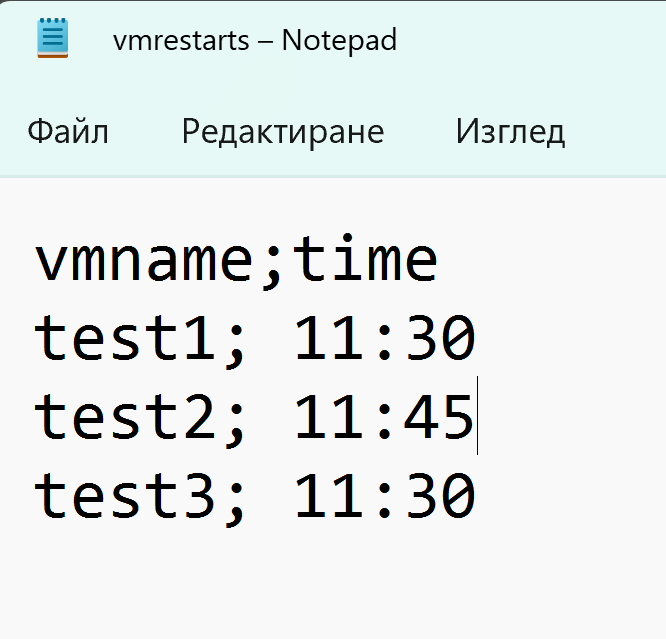This screenshot has width=666, height=639.
Task: Click on the text test1
Action: coord(125,339)
